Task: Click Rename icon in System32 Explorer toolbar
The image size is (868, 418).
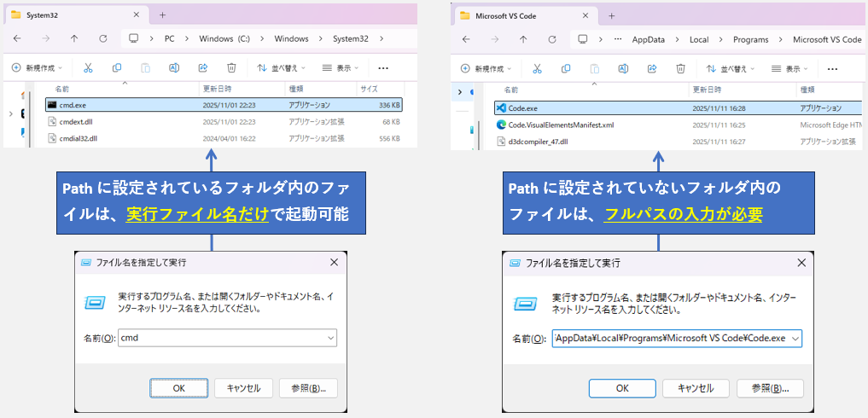Action: point(174,68)
